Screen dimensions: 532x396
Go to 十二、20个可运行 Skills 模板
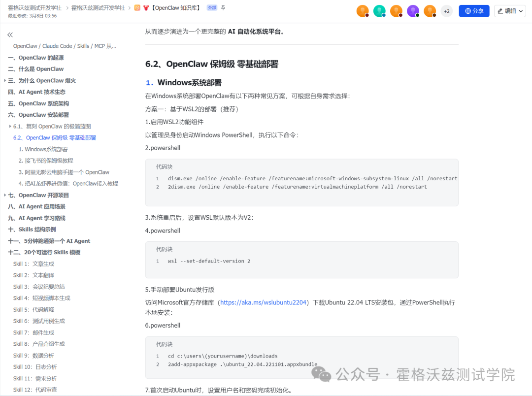[x=44, y=252]
